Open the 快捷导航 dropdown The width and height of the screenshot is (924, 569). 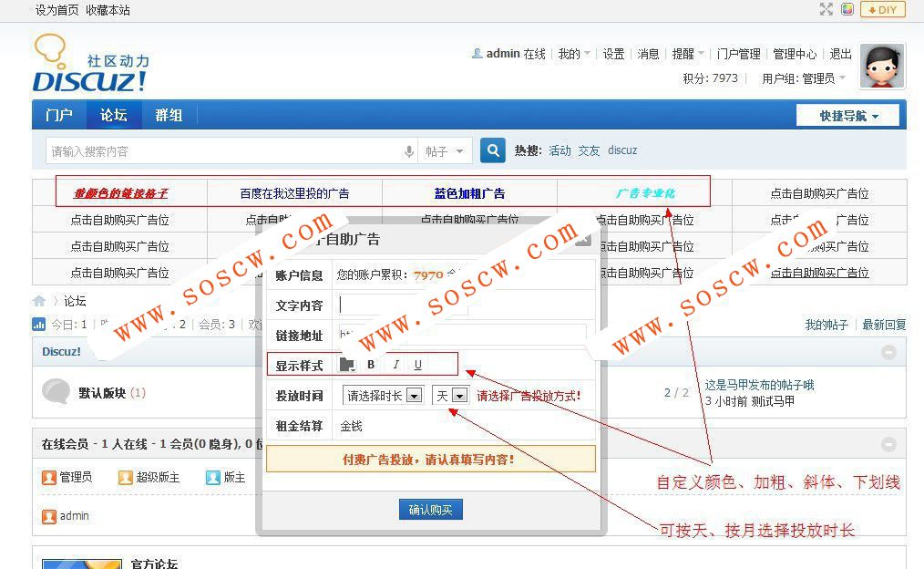click(847, 116)
